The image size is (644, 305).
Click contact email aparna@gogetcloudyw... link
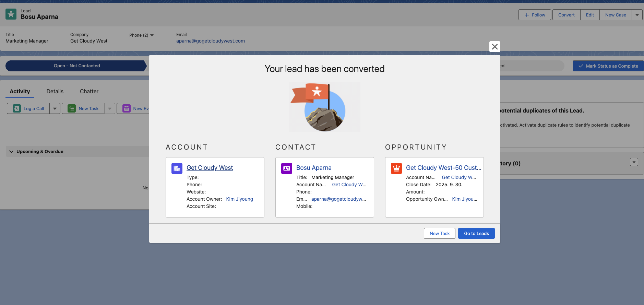[338, 199]
